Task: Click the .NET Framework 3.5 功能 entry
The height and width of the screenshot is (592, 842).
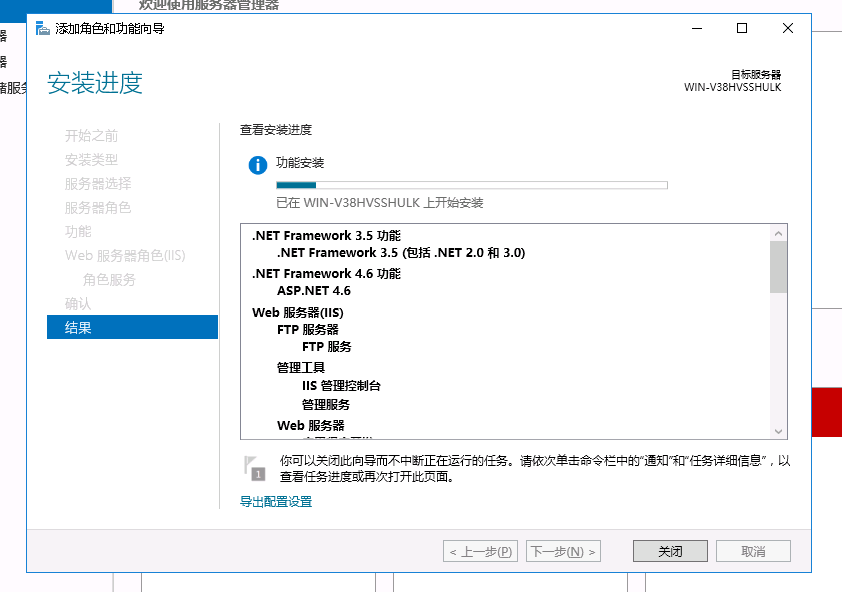Action: tap(326, 235)
